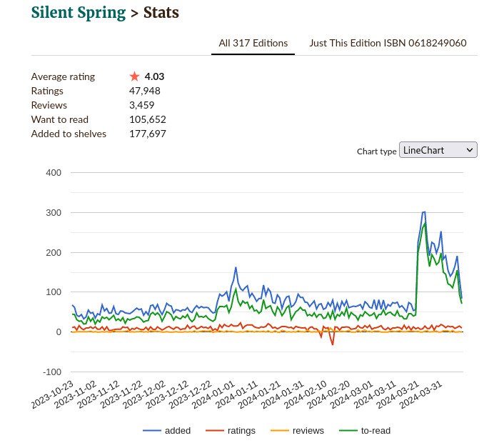The image size is (504, 448).
Task: Toggle the added series in legend
Action: pos(167,430)
